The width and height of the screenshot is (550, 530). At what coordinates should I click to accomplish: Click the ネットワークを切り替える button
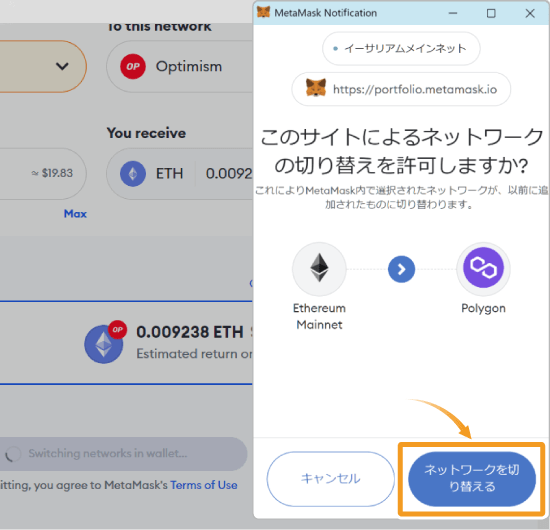(472, 479)
